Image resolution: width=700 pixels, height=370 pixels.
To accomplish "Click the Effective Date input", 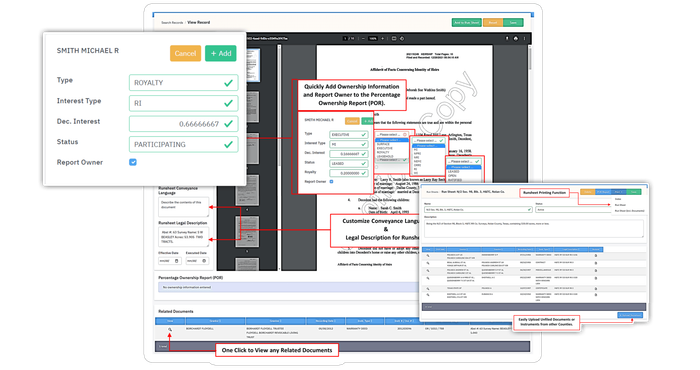I will pyautogui.click(x=170, y=261).
